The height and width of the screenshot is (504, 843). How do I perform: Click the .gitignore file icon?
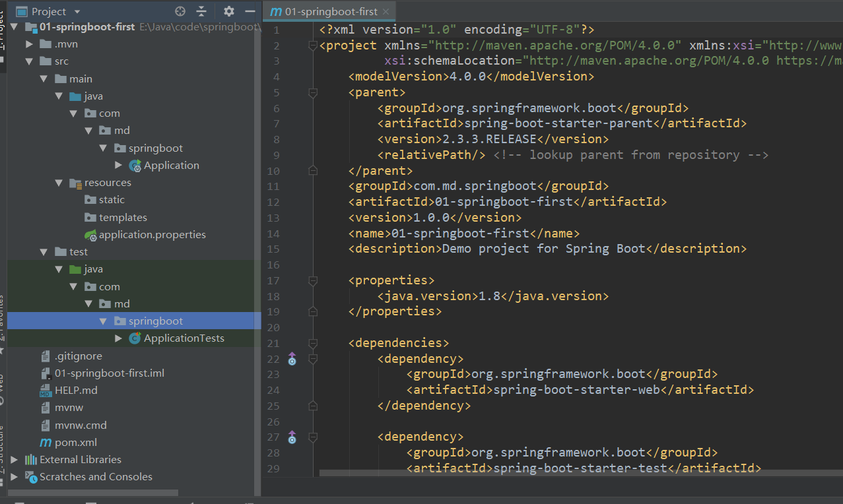(46, 356)
